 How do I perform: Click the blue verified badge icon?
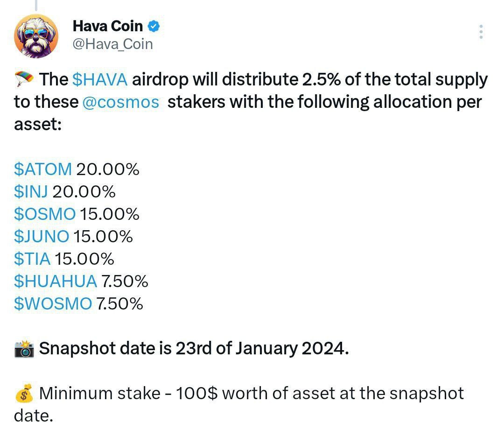[x=154, y=26]
